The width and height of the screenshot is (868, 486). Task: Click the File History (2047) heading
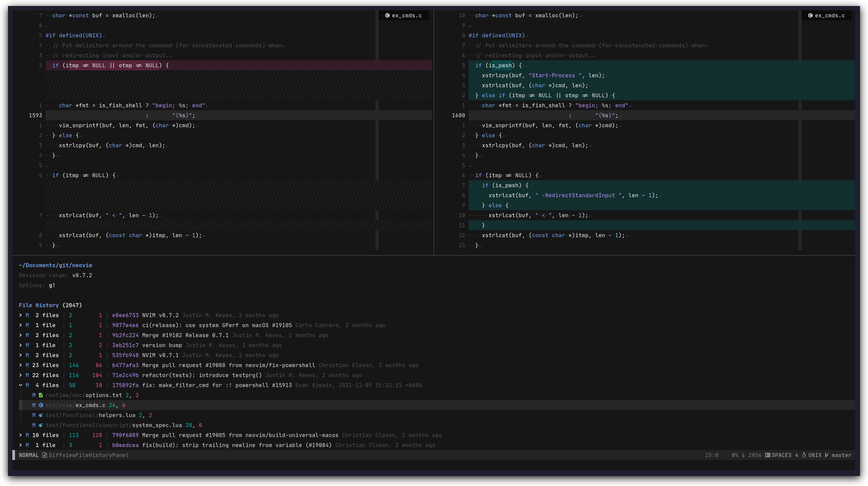tap(50, 305)
